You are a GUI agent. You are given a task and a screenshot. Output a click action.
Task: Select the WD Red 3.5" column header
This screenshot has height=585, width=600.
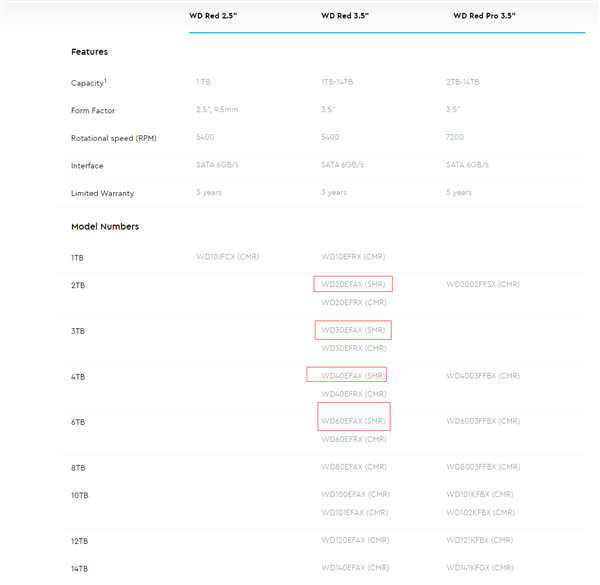point(345,16)
